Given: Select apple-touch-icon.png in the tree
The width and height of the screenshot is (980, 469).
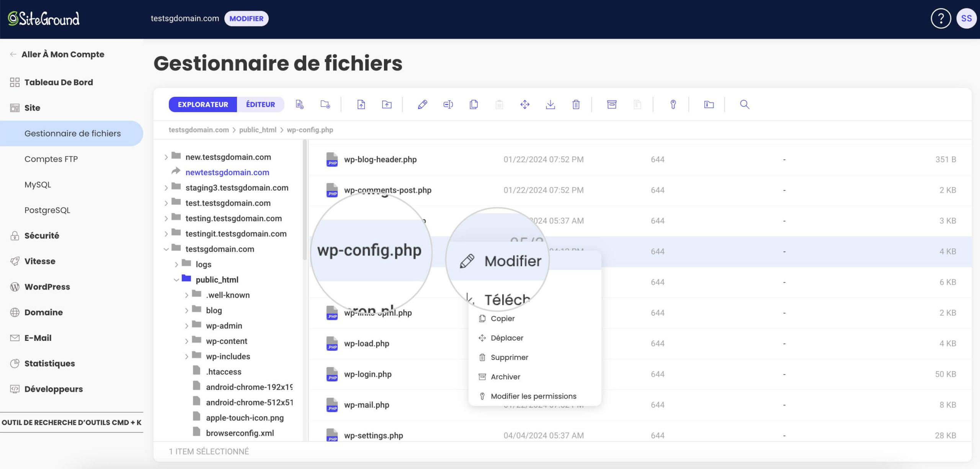Looking at the screenshot, I should pyautogui.click(x=245, y=417).
